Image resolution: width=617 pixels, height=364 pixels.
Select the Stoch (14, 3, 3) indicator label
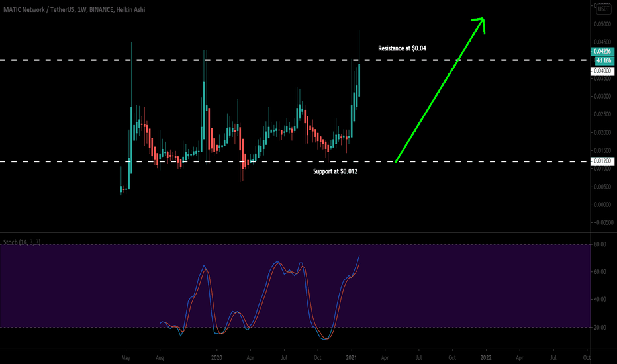tap(22, 242)
